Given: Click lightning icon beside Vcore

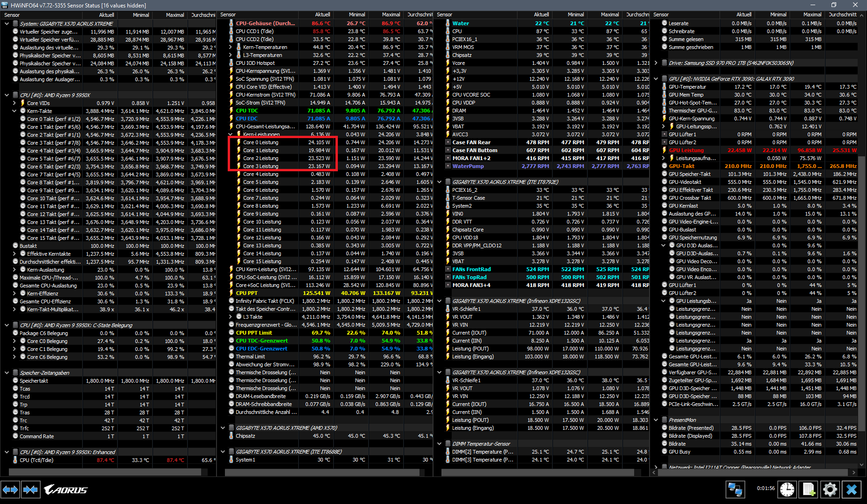Looking at the screenshot, I should click(447, 63).
